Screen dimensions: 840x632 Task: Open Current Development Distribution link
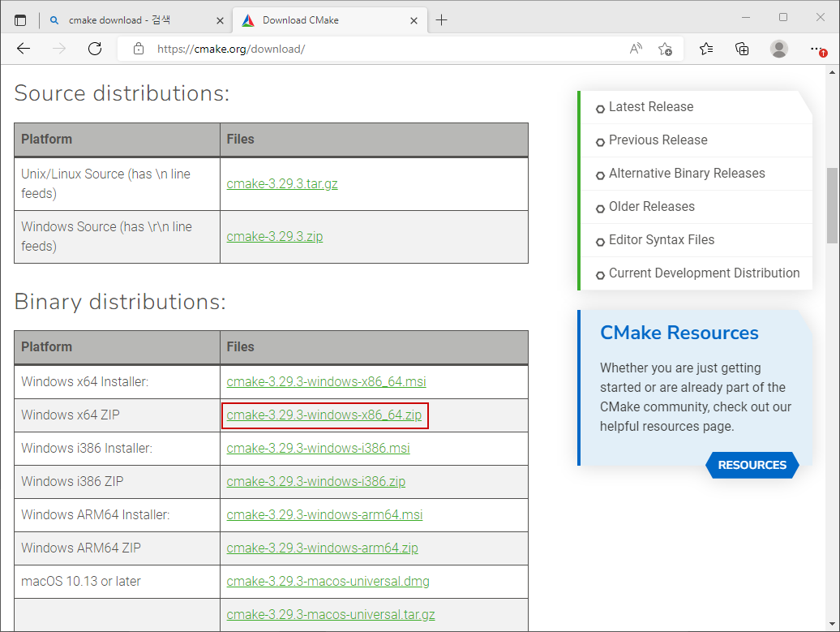(x=704, y=273)
